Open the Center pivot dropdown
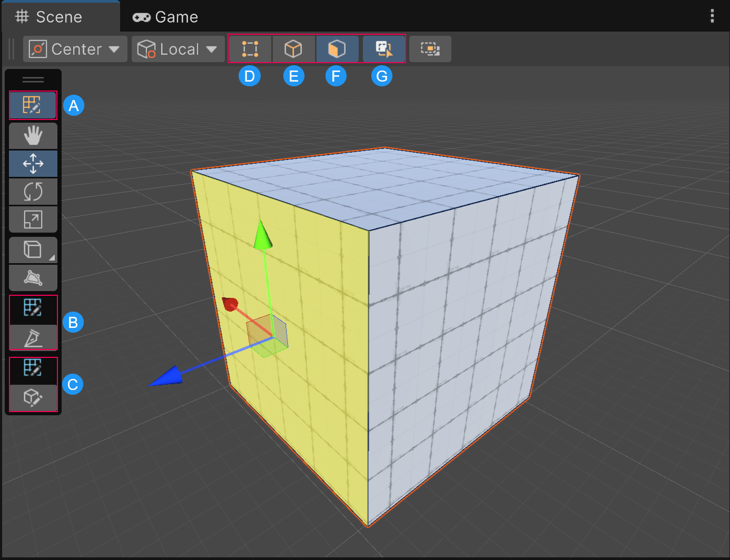 pos(74,48)
